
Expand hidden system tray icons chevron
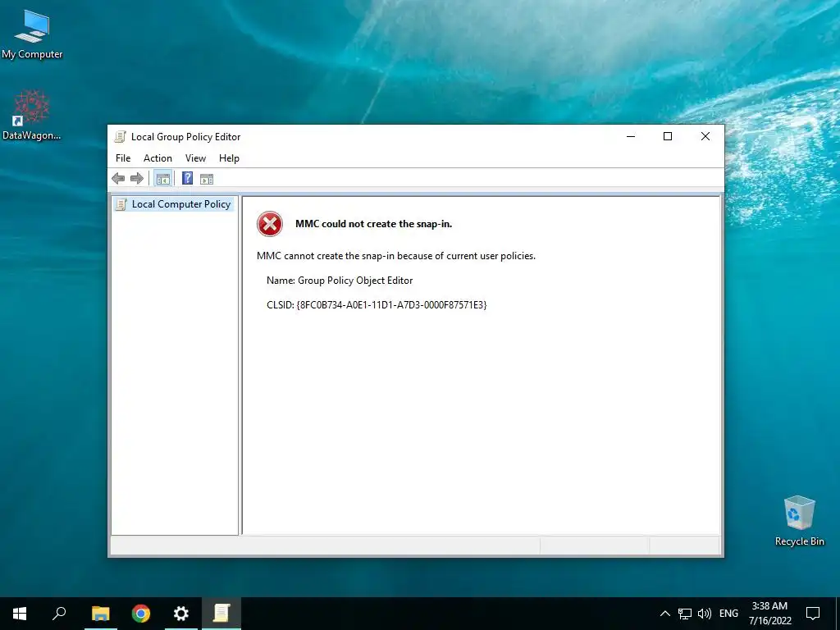tap(664, 614)
